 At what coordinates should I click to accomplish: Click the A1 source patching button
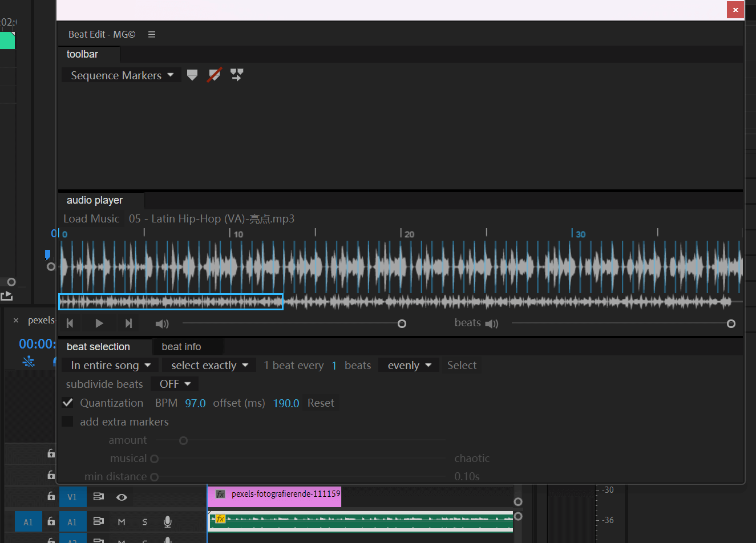pos(29,522)
